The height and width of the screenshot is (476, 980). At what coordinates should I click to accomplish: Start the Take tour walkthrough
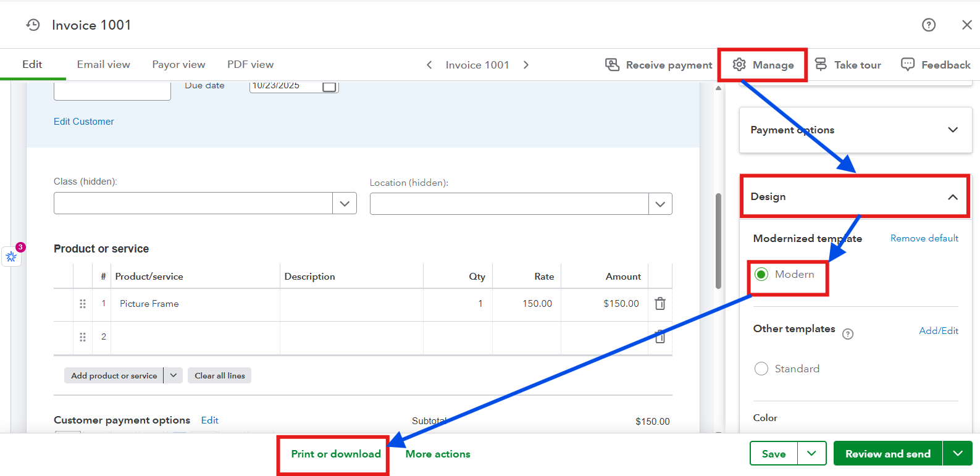848,65
